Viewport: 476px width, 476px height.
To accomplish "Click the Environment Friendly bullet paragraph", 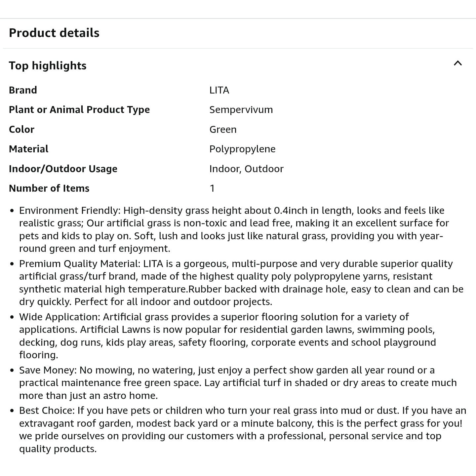I will click(231, 229).
